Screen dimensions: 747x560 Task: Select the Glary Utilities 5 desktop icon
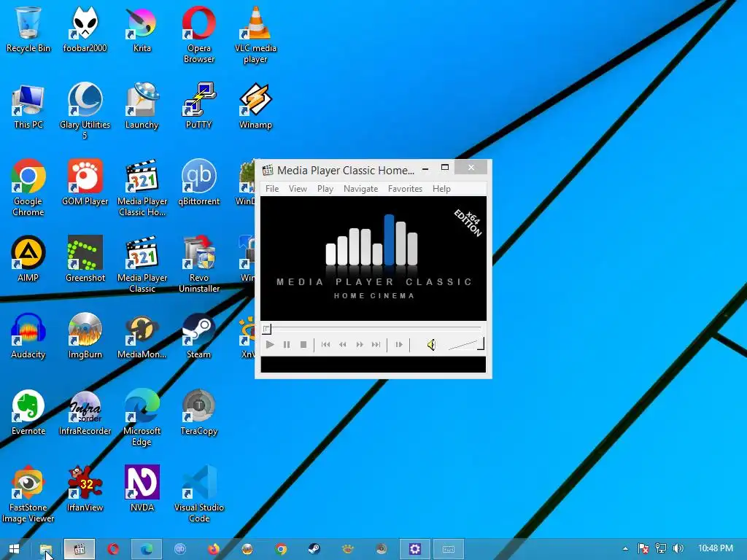[85, 112]
